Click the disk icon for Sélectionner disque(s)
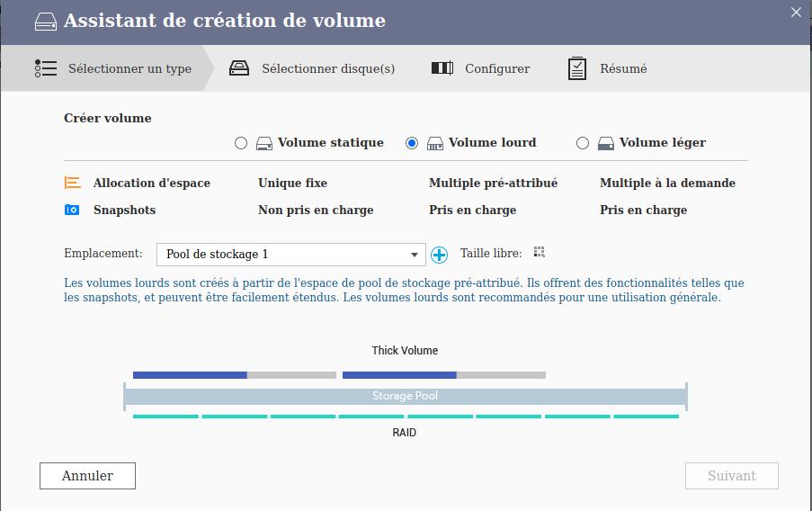This screenshot has height=511, width=812. (239, 68)
